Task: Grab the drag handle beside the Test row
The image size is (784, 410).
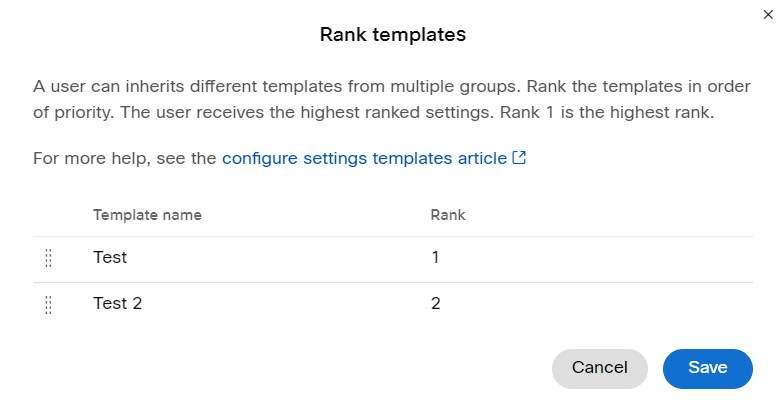Action: 48,258
